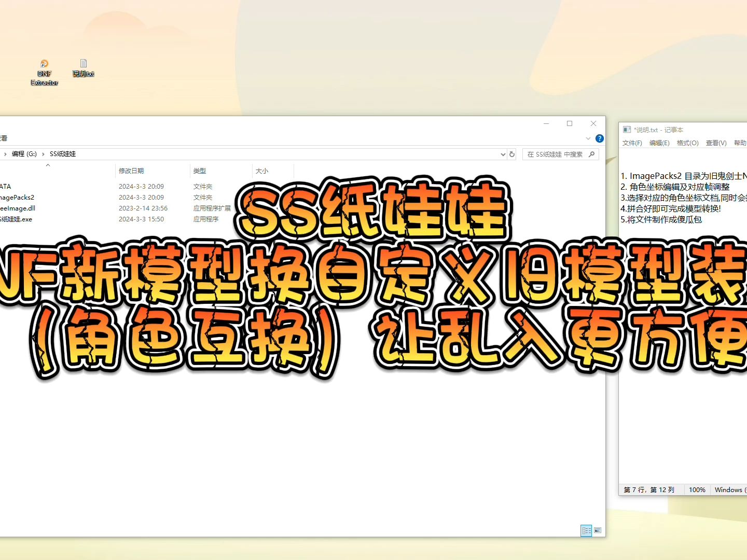747x560 pixels.
Task: Expand the chevron between 编程 (G:) and SS纸娃娃
Action: click(x=43, y=154)
